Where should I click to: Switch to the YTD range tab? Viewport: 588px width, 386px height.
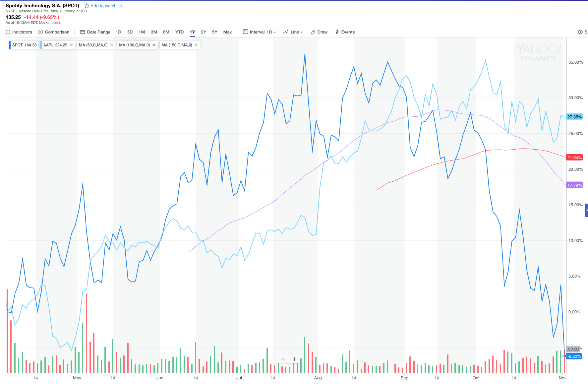point(179,32)
